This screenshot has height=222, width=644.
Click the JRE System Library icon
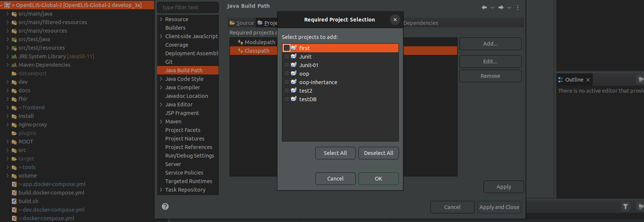coord(14,56)
